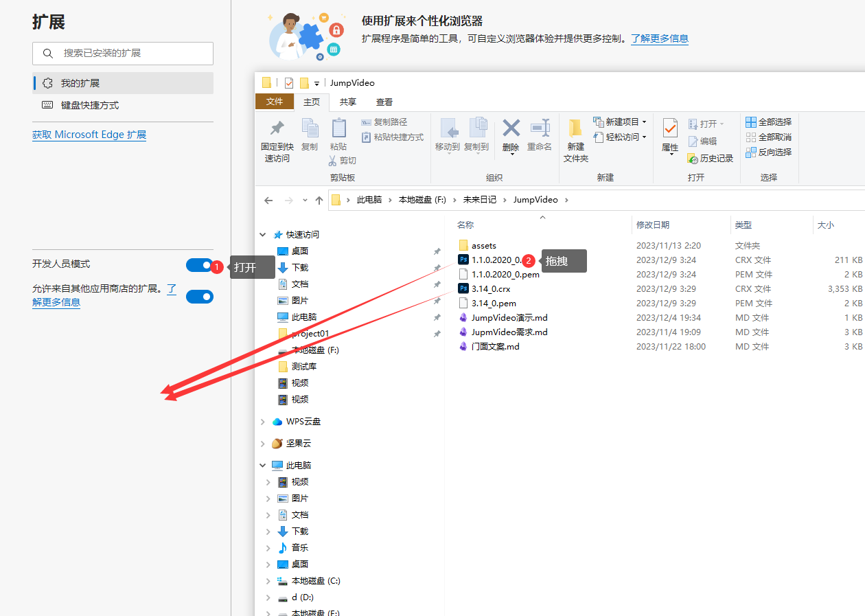Collapse the 此电脑 tree node
865x616 pixels.
pos(262,465)
